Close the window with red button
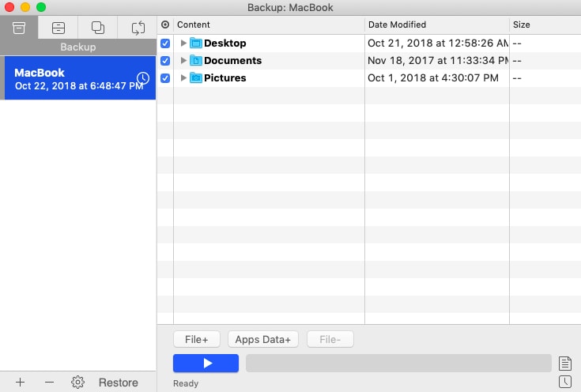The image size is (581, 392). 9,7
